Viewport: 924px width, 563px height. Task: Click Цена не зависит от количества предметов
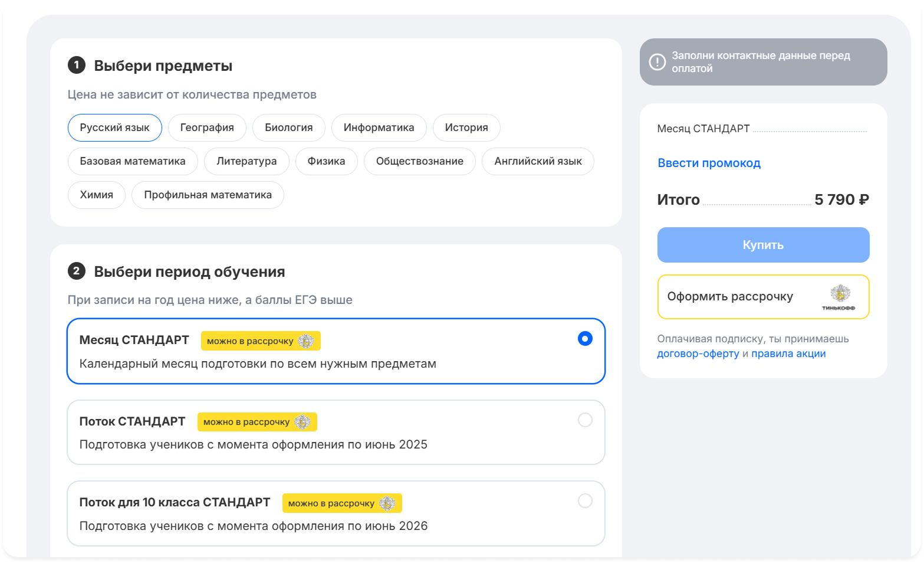coord(192,94)
